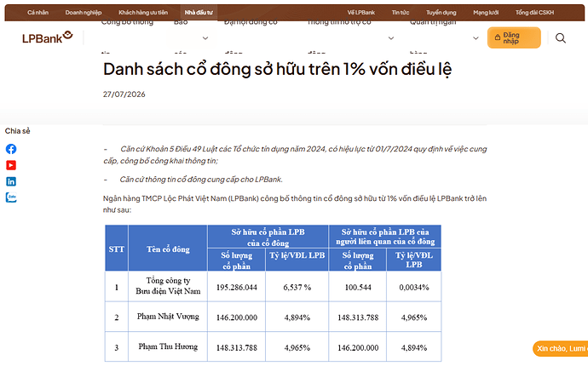The image size is (588, 366).
Task: Click the 195.286.044 share count cell
Action: (237, 288)
